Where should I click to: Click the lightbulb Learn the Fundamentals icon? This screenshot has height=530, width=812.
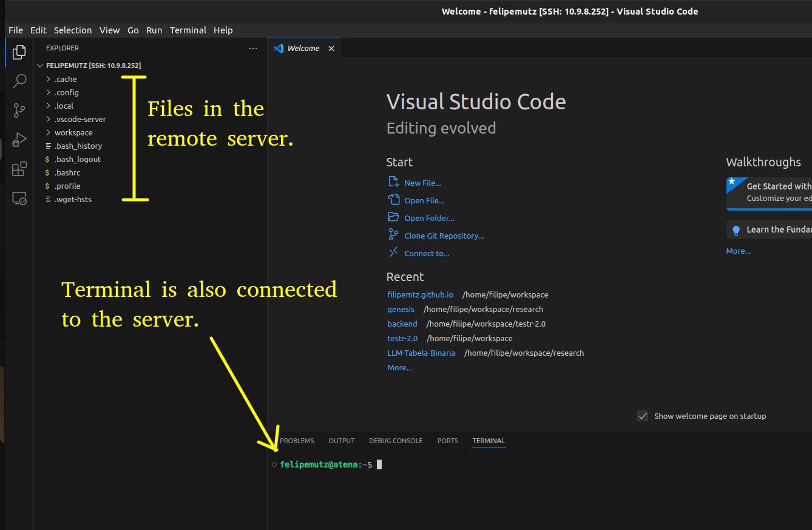click(x=736, y=230)
